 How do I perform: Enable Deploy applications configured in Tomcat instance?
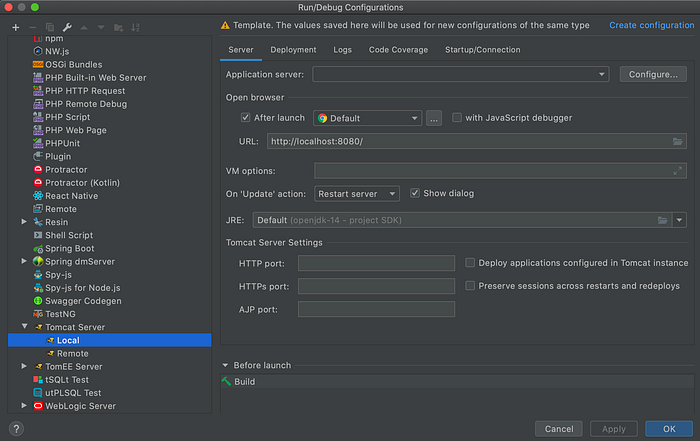click(x=470, y=262)
